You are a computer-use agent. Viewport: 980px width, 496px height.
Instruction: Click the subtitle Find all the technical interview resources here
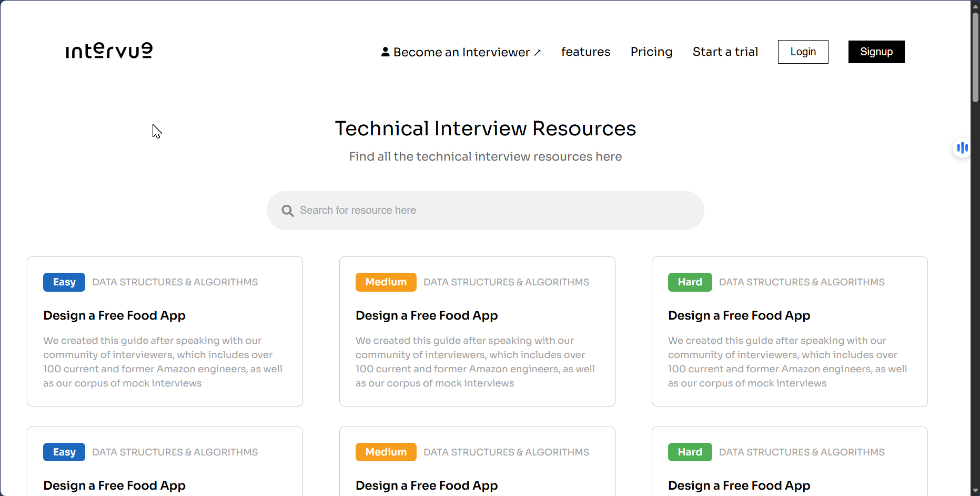coord(486,156)
